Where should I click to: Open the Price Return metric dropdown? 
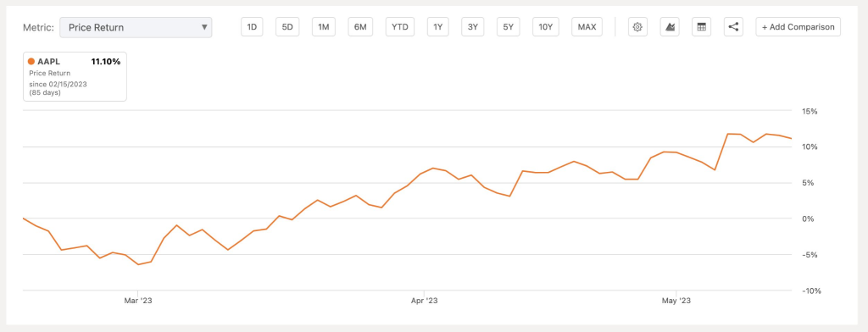pyautogui.click(x=136, y=27)
